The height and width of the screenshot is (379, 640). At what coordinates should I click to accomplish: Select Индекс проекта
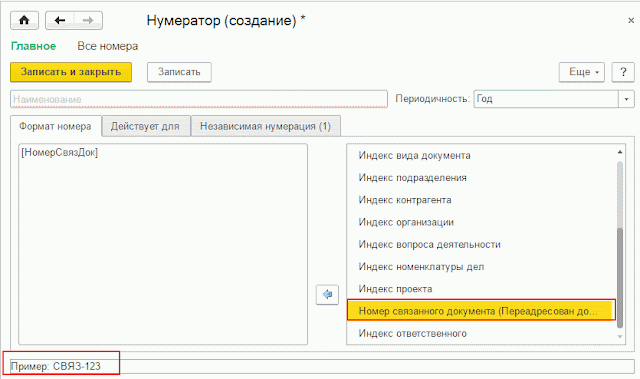click(395, 289)
